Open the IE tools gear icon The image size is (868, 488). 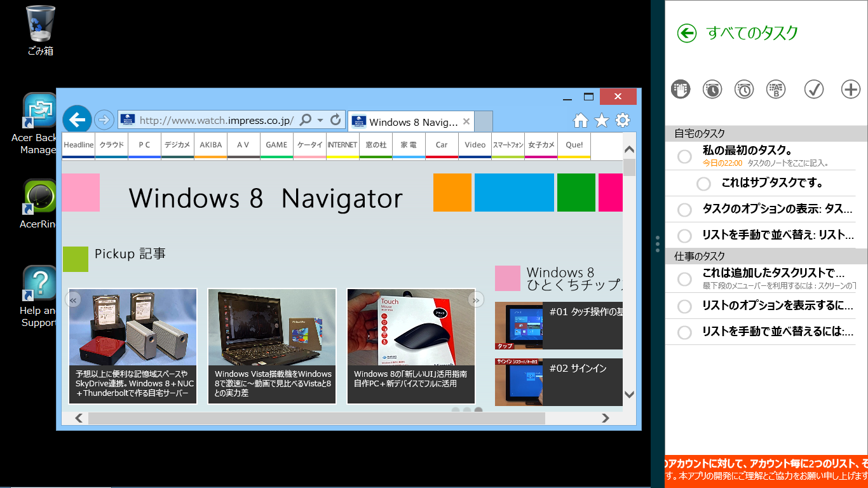pyautogui.click(x=623, y=121)
